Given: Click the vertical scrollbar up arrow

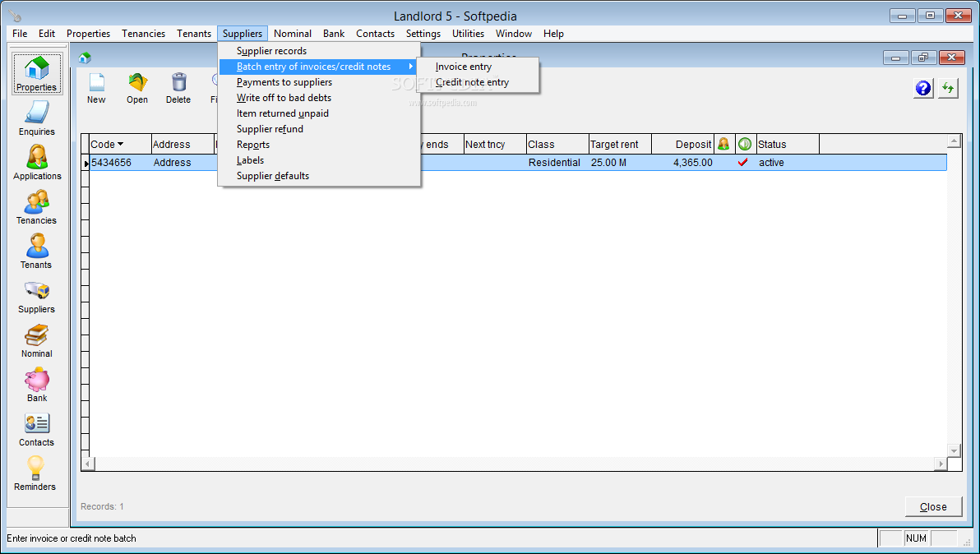Looking at the screenshot, I should coord(954,141).
